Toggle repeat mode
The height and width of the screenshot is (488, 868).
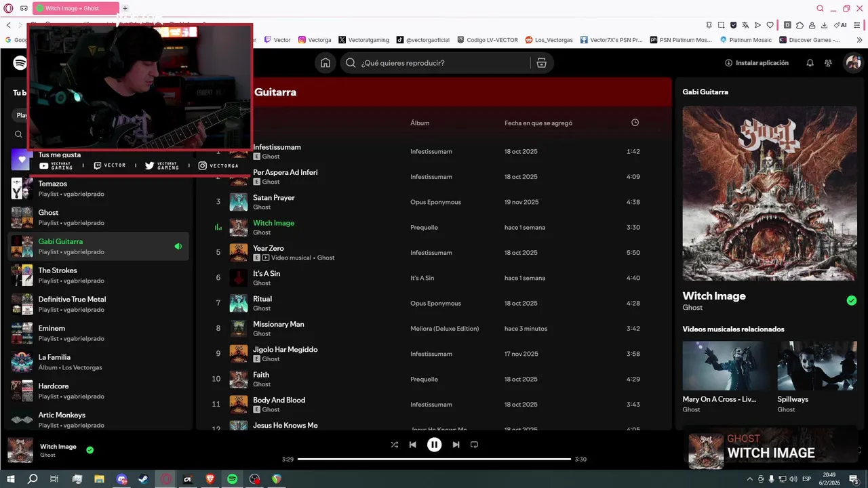point(474,445)
